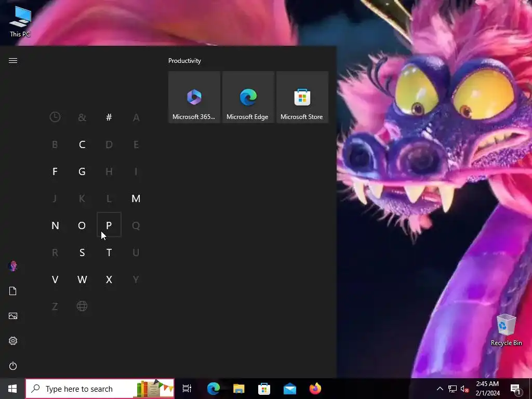
Task: Open File Explorer from the taskbar
Action: (x=239, y=389)
